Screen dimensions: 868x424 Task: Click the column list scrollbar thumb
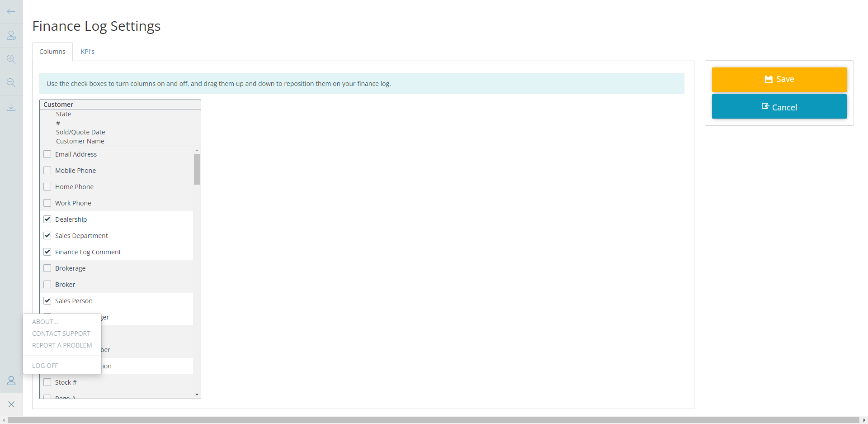(x=197, y=169)
